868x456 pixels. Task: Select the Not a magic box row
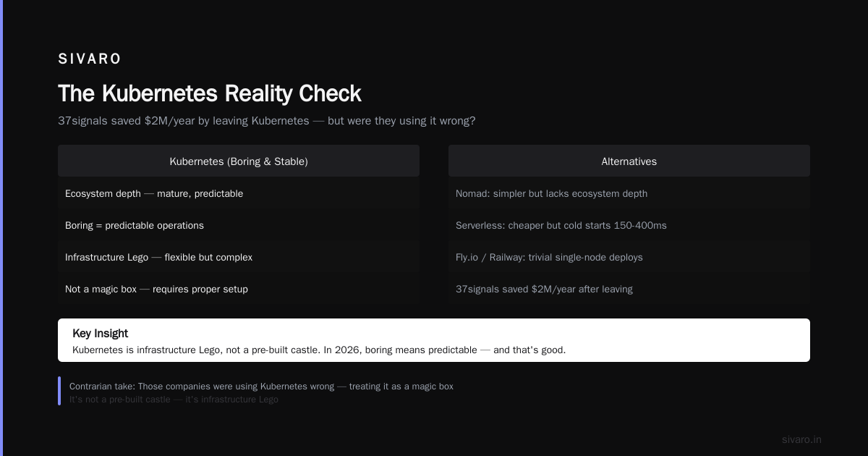(239, 290)
